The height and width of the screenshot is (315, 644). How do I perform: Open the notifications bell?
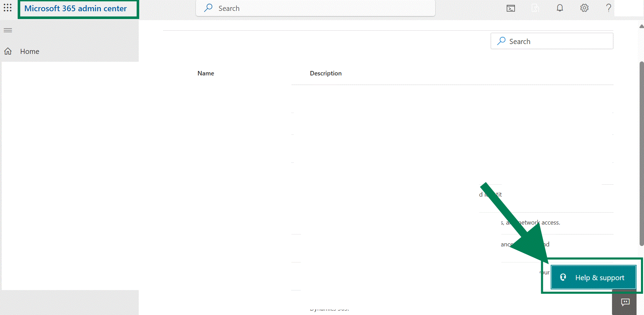(560, 8)
